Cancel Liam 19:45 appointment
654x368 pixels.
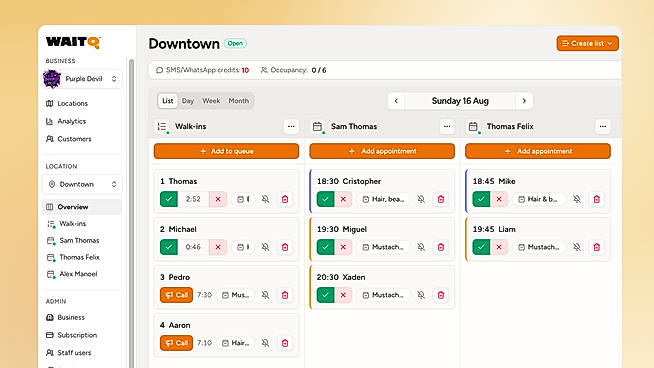point(499,247)
